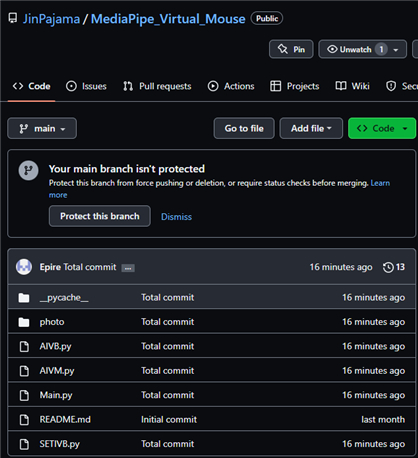Viewport: 418px width, 458px height.
Task: Click the header 16 minutes ago timestamp
Action: click(x=341, y=267)
